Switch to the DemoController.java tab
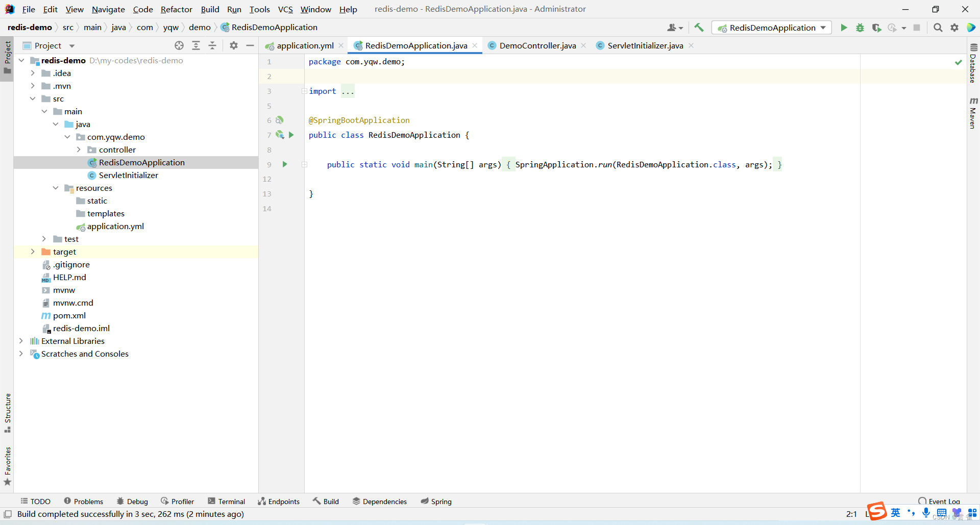Image resolution: width=980 pixels, height=525 pixels. [x=537, y=45]
